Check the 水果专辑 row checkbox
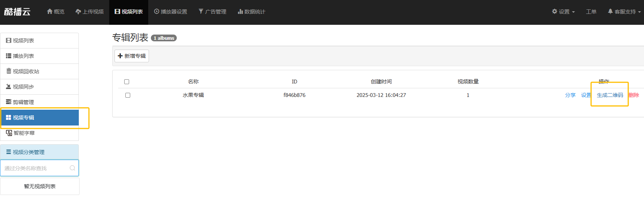The width and height of the screenshot is (644, 204). 128,95
